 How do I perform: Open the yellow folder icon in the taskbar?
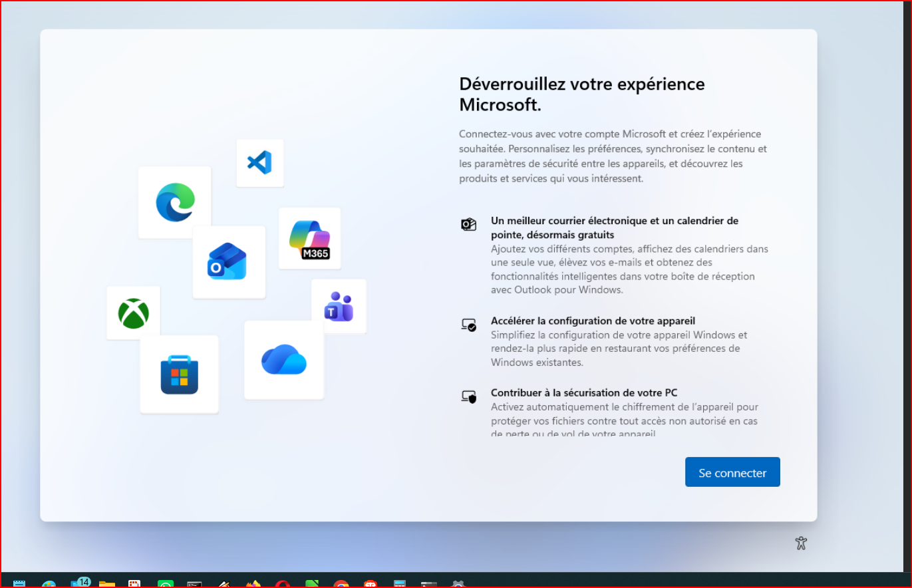pyautogui.click(x=107, y=583)
